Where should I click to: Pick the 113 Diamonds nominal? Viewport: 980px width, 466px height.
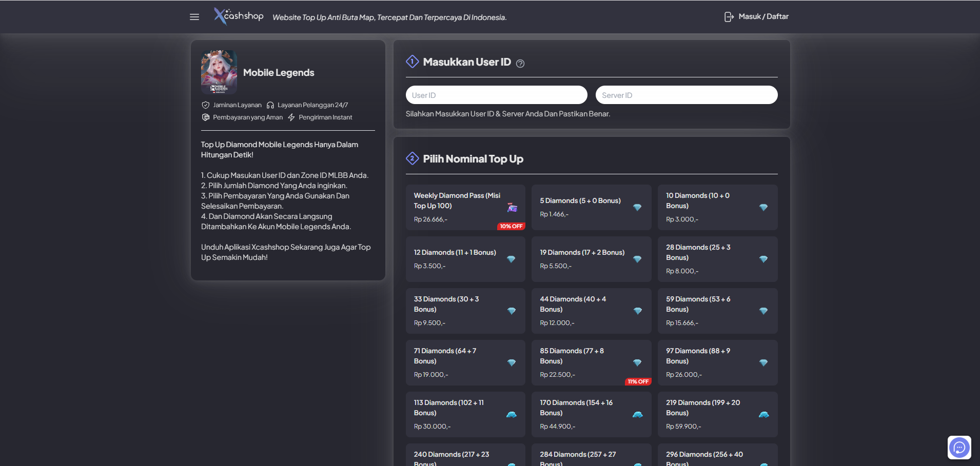465,414
